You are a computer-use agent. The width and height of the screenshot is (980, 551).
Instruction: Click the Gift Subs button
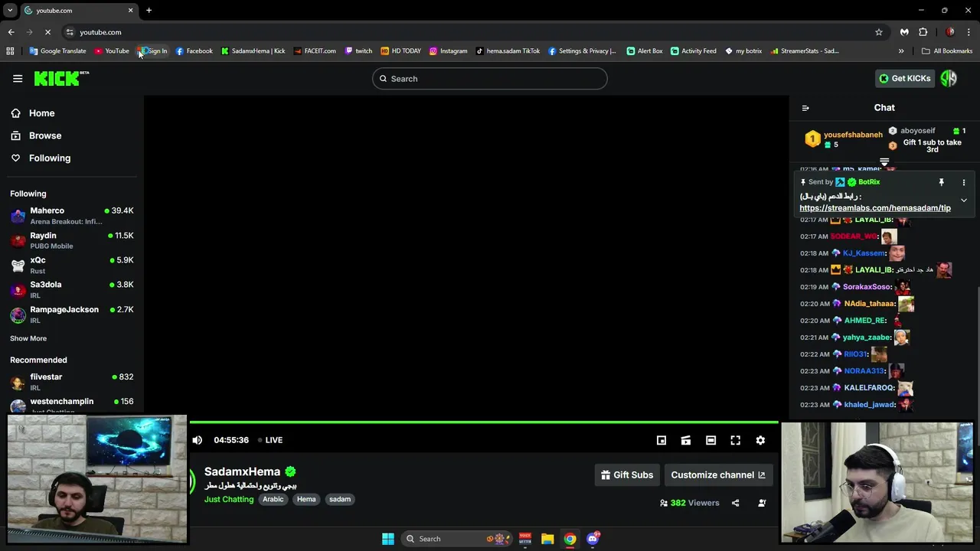pos(627,474)
